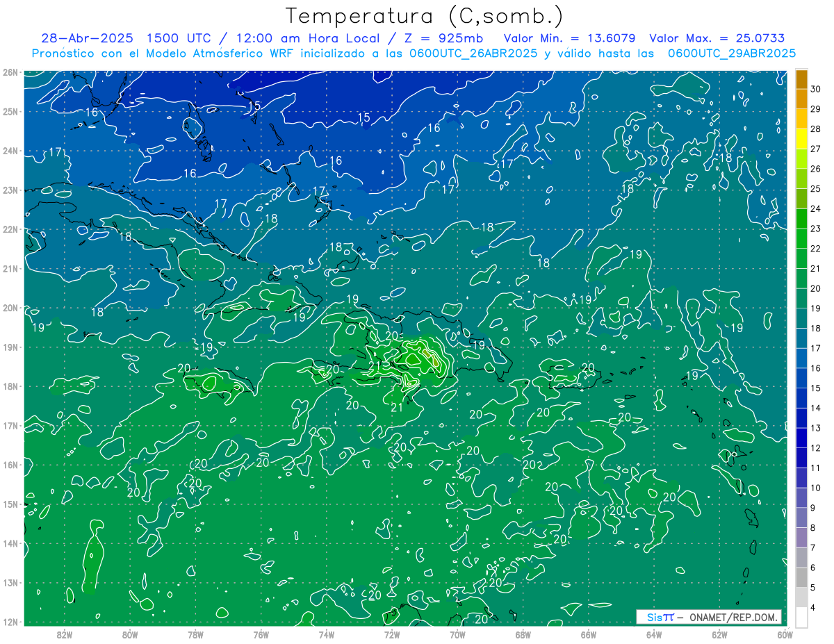The image size is (834, 644).
Task: Click the "68W" longitude axis label
Action: click(523, 634)
